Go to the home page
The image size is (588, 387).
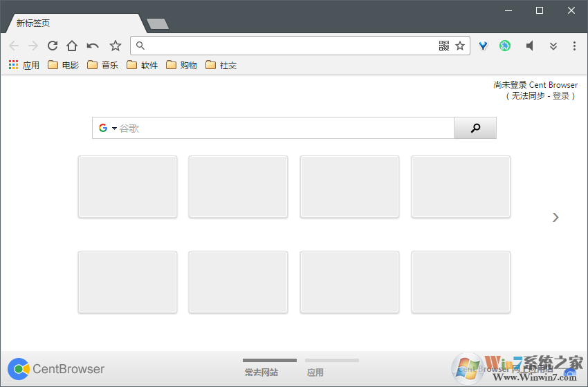[72, 46]
